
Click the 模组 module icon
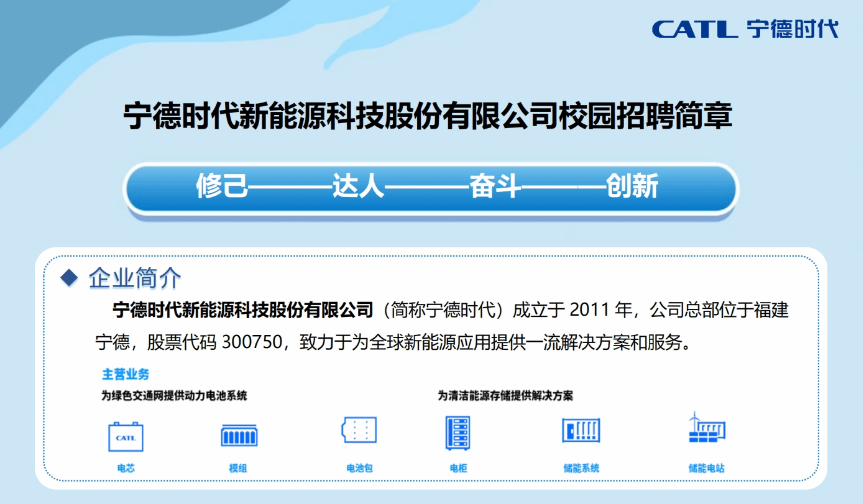click(239, 434)
